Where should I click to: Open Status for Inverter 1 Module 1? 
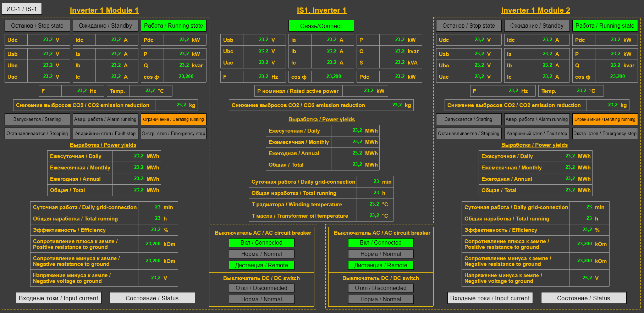(152, 298)
